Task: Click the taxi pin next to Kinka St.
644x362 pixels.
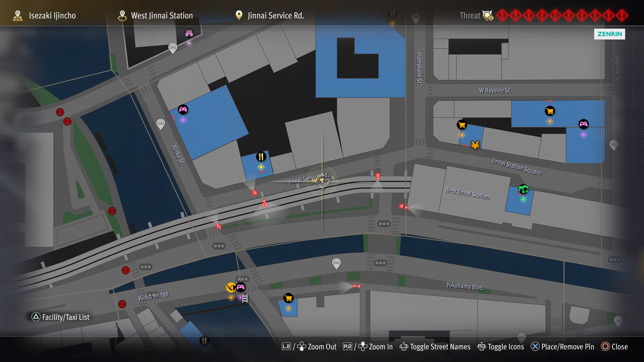Action: click(x=160, y=124)
